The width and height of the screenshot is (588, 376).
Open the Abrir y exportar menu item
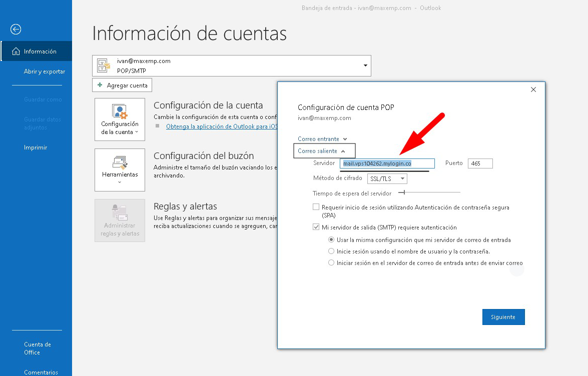44,71
